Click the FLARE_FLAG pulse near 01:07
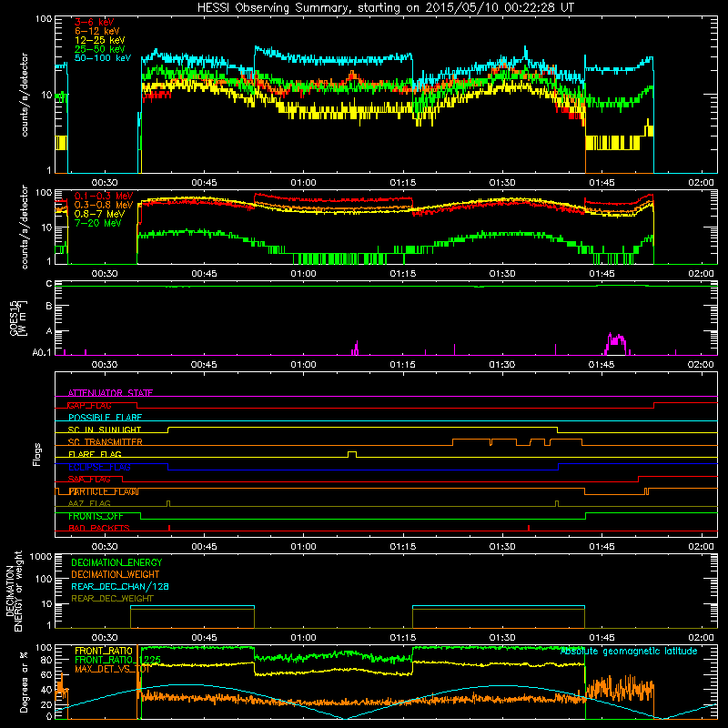This screenshot has height=728, width=728. pyautogui.click(x=352, y=453)
